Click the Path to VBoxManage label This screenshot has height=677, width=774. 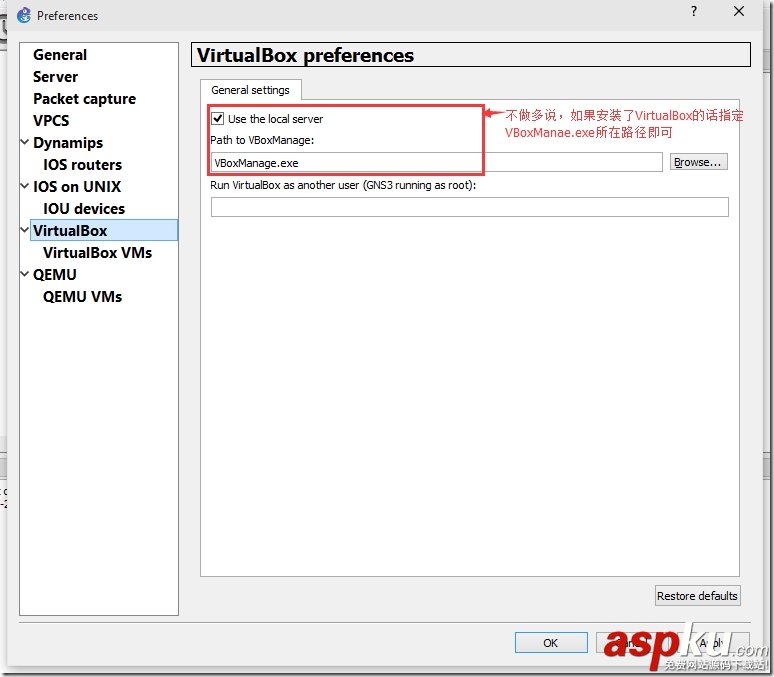pyautogui.click(x=262, y=140)
